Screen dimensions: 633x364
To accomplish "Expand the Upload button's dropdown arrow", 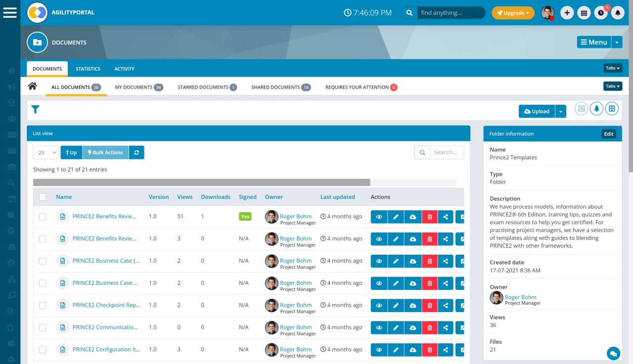I will (x=560, y=111).
